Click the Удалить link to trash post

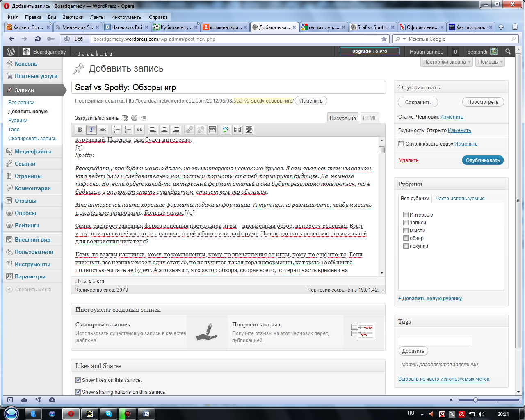click(x=409, y=160)
